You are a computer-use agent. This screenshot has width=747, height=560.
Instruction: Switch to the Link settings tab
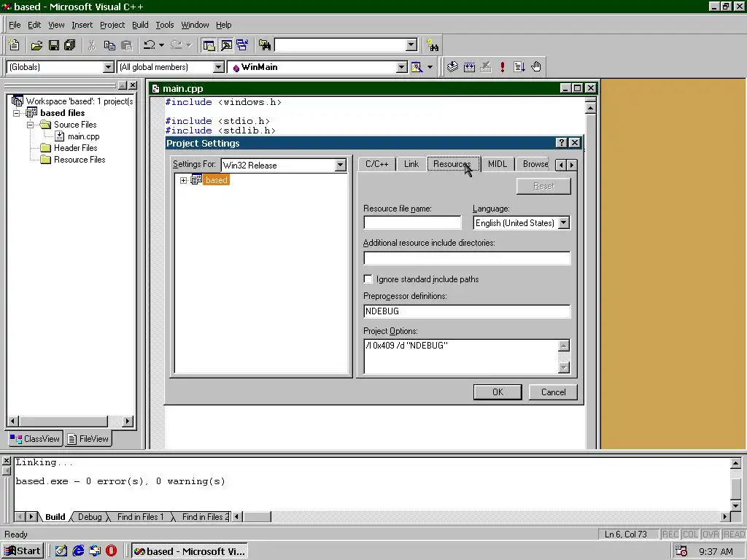[411, 164]
